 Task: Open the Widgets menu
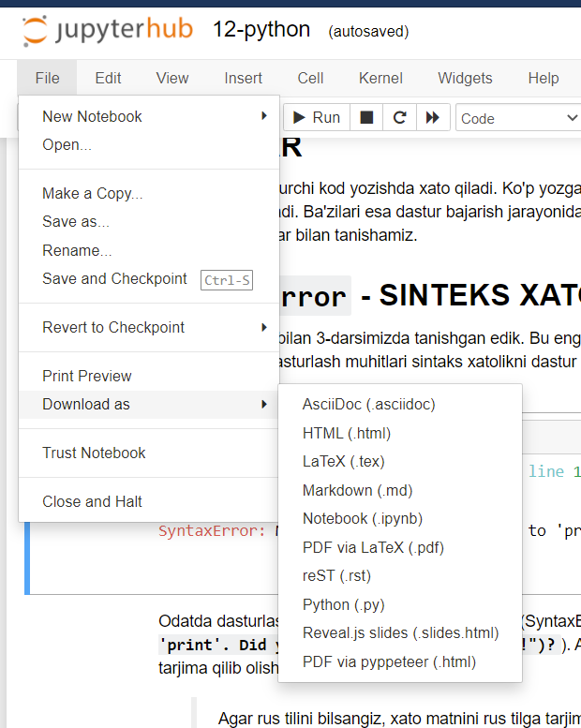[x=465, y=79]
